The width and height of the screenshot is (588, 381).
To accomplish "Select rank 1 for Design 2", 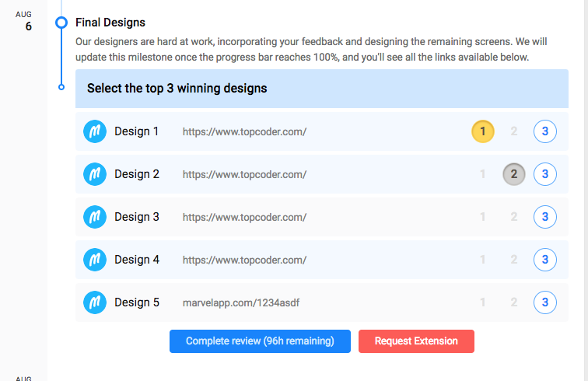I will pyautogui.click(x=483, y=174).
